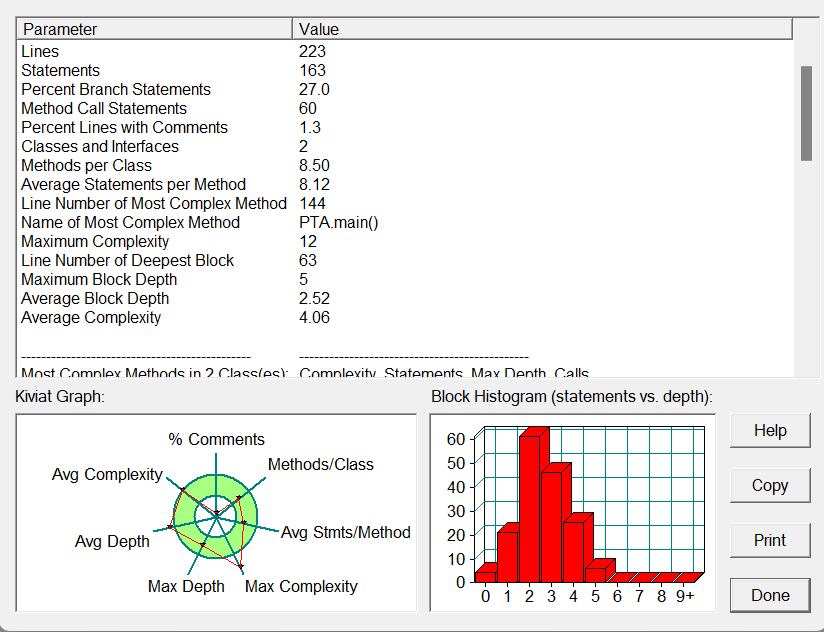Select the Percent Lines with Comments row
Image resolution: width=824 pixels, height=632 pixels.
405,127
